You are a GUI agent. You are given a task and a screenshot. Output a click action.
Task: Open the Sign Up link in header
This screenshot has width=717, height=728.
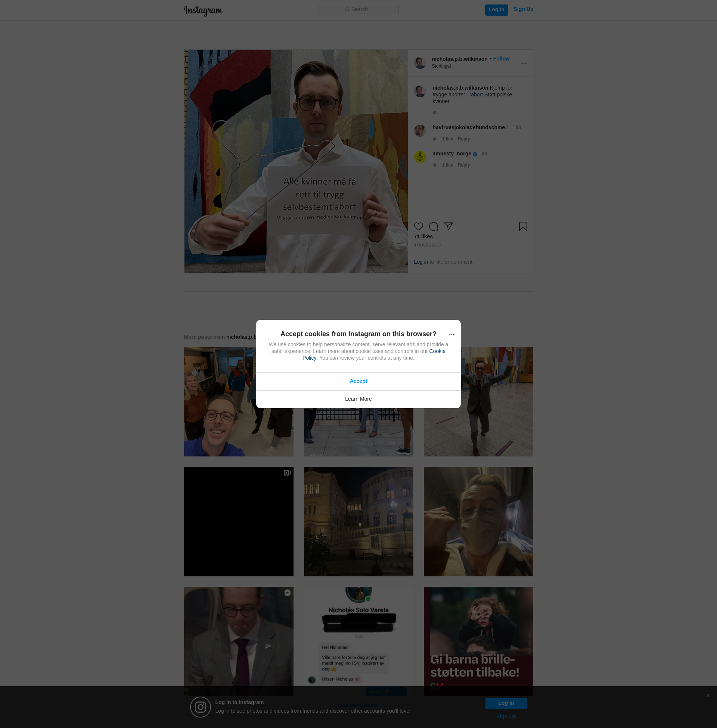click(523, 9)
